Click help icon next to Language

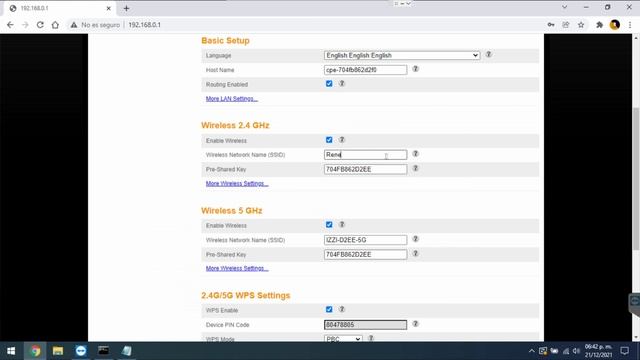pyautogui.click(x=488, y=55)
